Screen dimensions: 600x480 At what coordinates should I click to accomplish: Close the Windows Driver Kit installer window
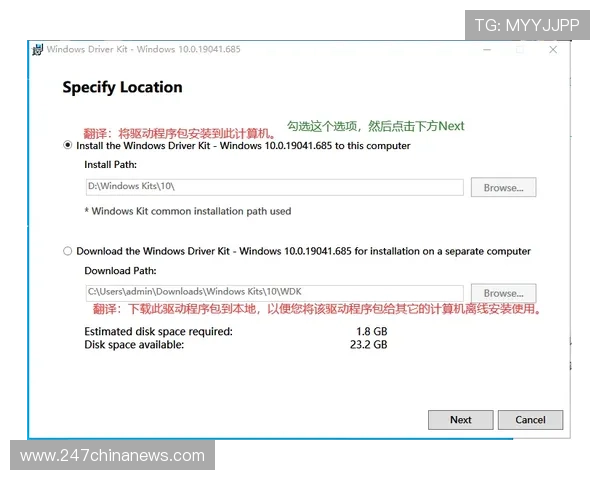point(553,50)
